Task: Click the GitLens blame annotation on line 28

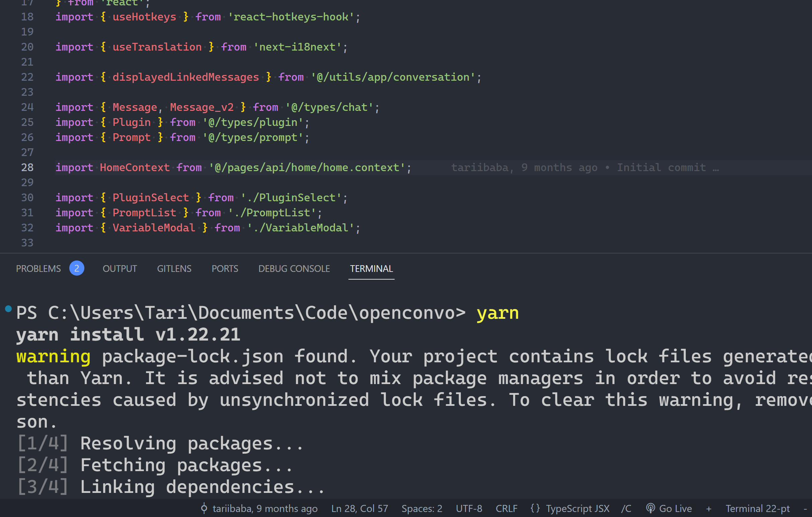Action: 584,168
